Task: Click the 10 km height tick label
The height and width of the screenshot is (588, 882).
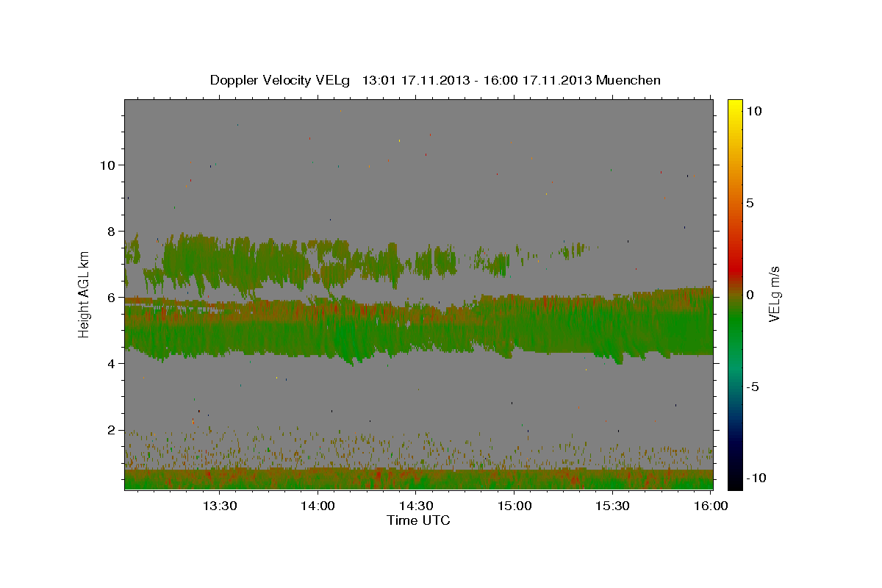Action: pyautogui.click(x=107, y=165)
